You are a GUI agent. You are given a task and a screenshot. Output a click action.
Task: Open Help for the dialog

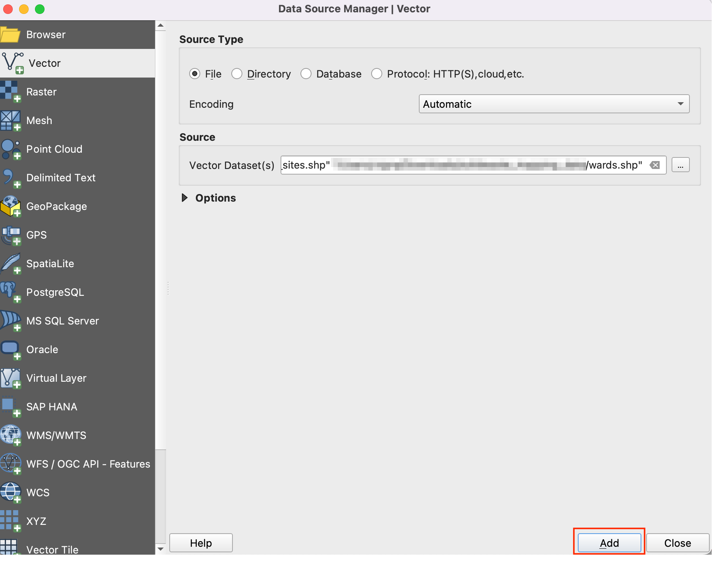[201, 543]
